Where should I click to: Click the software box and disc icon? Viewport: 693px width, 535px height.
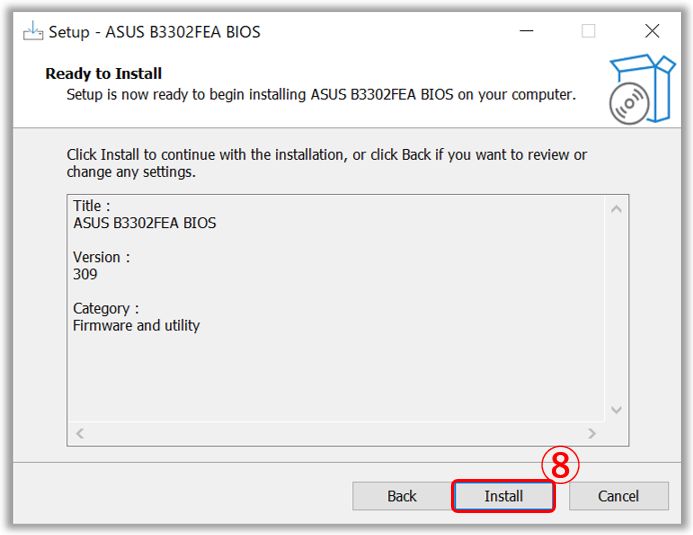(x=642, y=89)
